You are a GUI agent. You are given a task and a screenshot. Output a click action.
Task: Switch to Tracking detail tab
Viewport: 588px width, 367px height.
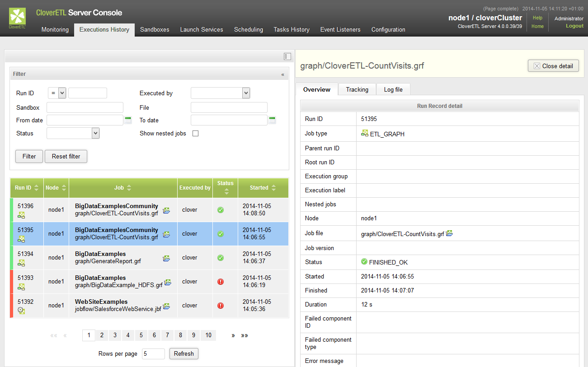click(x=357, y=89)
